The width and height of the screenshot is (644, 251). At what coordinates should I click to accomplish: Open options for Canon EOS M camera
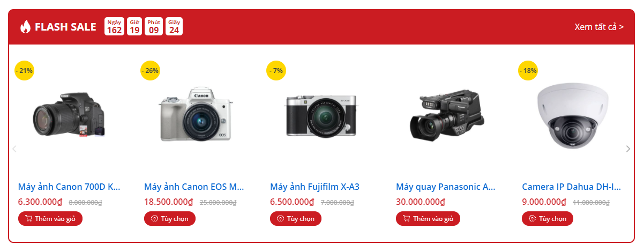click(x=170, y=219)
